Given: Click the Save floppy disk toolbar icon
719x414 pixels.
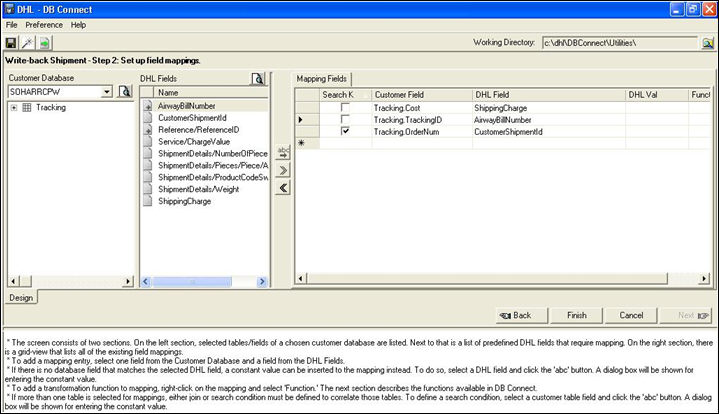Looking at the screenshot, I should pos(11,43).
